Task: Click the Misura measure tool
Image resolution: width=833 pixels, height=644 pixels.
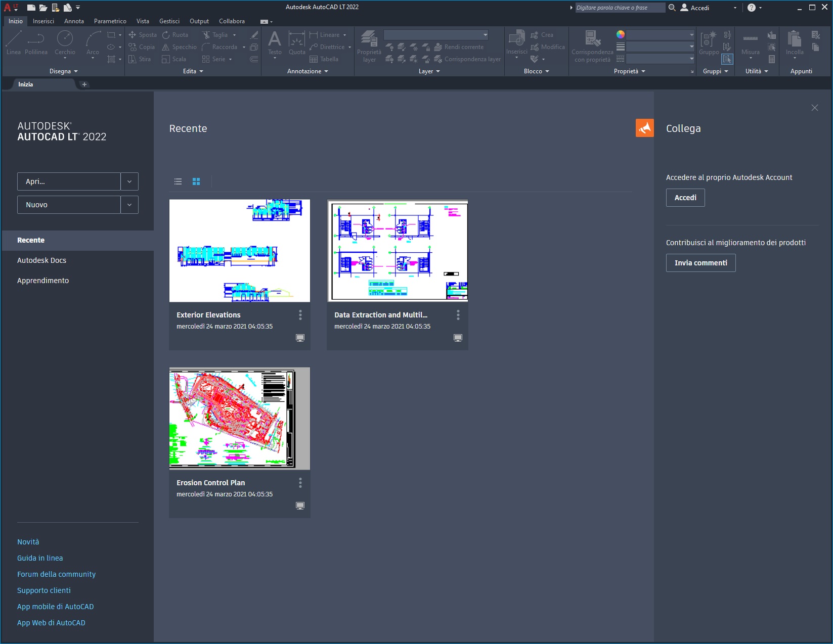Action: click(x=750, y=43)
